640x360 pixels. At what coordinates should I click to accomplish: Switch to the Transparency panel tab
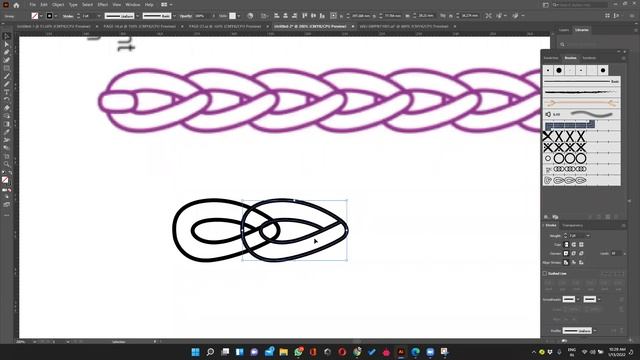pos(572,225)
